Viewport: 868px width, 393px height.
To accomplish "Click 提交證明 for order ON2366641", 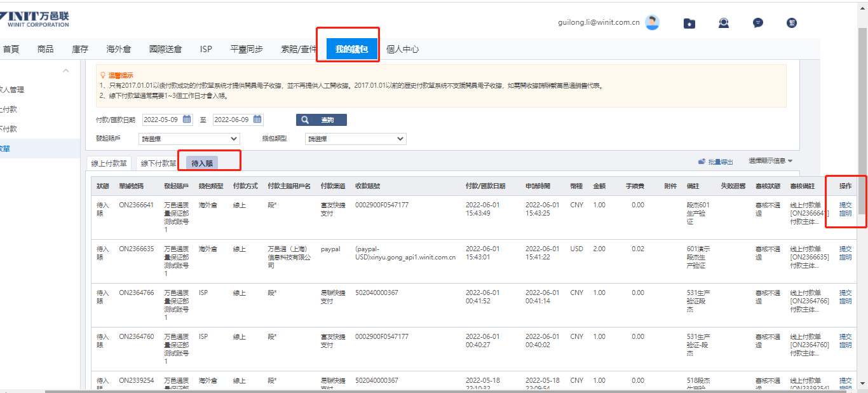I will pyautogui.click(x=845, y=209).
